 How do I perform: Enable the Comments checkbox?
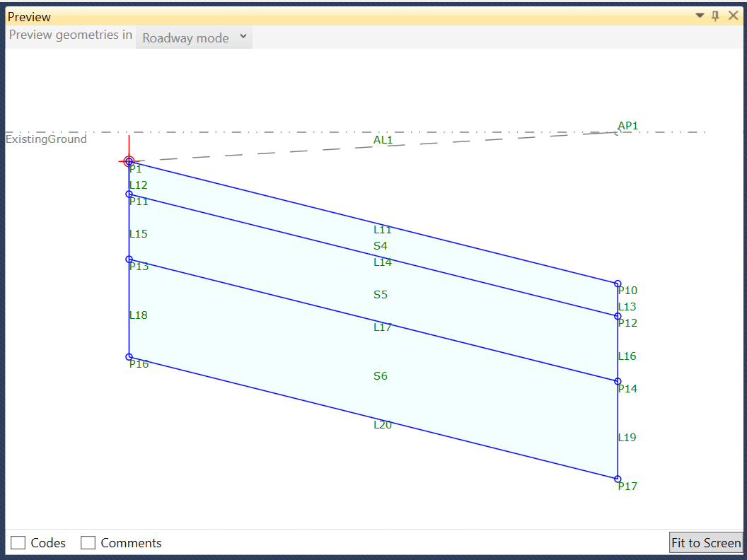tap(88, 542)
